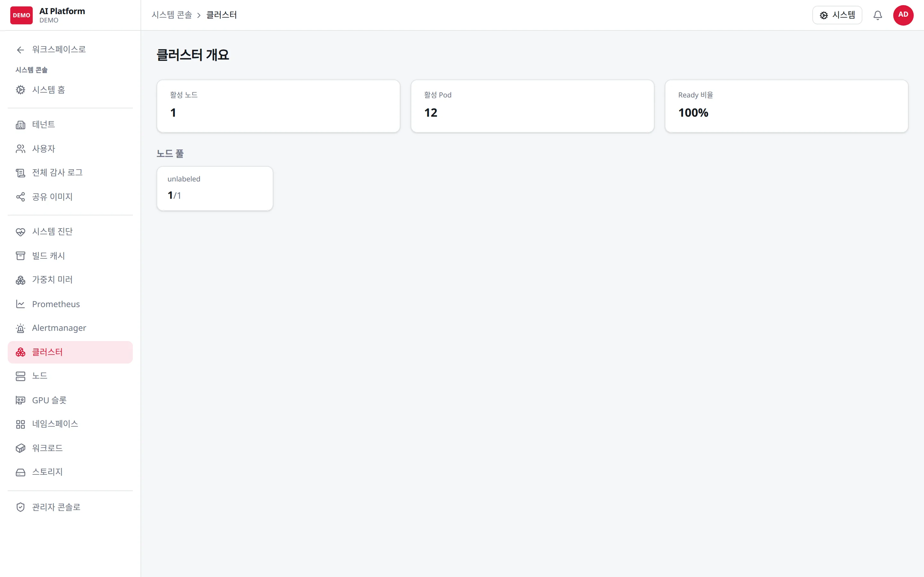
Task: Select 노드 sidebar item
Action: click(70, 376)
